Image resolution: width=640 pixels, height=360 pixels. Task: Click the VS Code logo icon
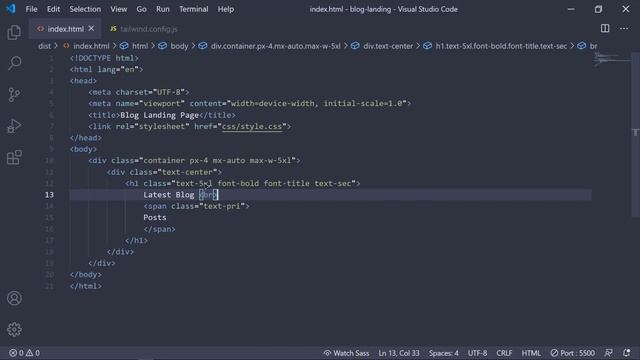[10, 9]
